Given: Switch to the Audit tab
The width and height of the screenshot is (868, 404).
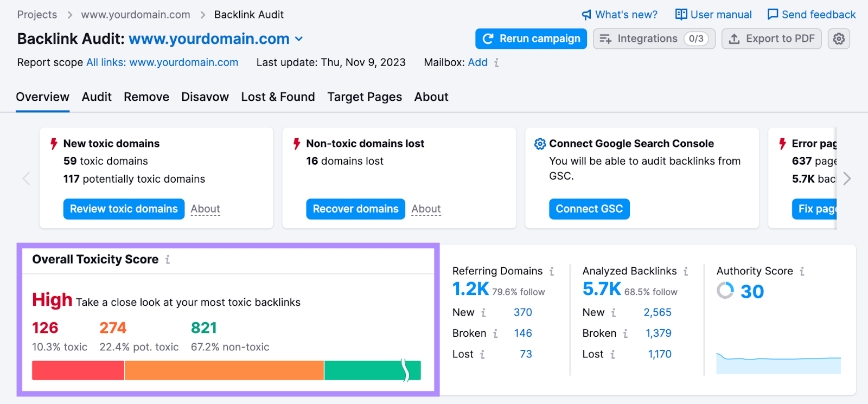Looking at the screenshot, I should tap(97, 97).
